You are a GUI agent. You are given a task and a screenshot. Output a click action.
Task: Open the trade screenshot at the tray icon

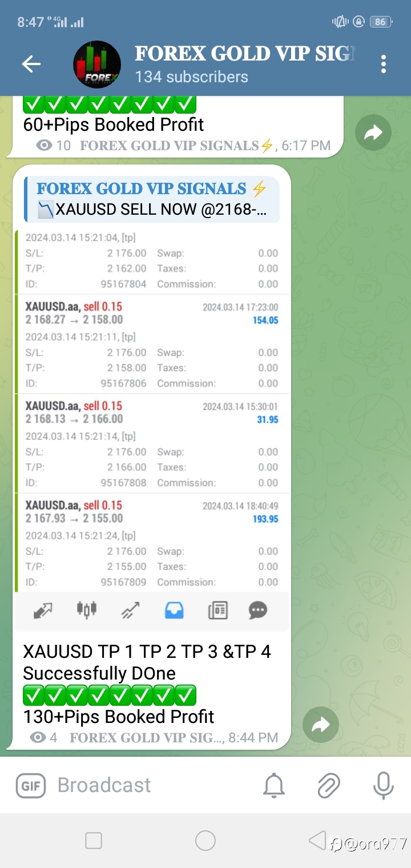tap(174, 610)
